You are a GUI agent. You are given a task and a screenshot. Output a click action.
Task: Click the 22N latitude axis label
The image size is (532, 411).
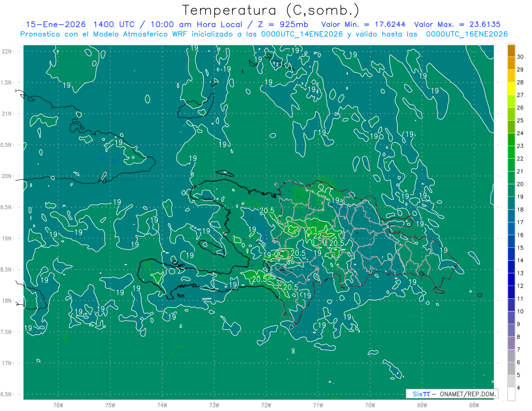point(7,51)
